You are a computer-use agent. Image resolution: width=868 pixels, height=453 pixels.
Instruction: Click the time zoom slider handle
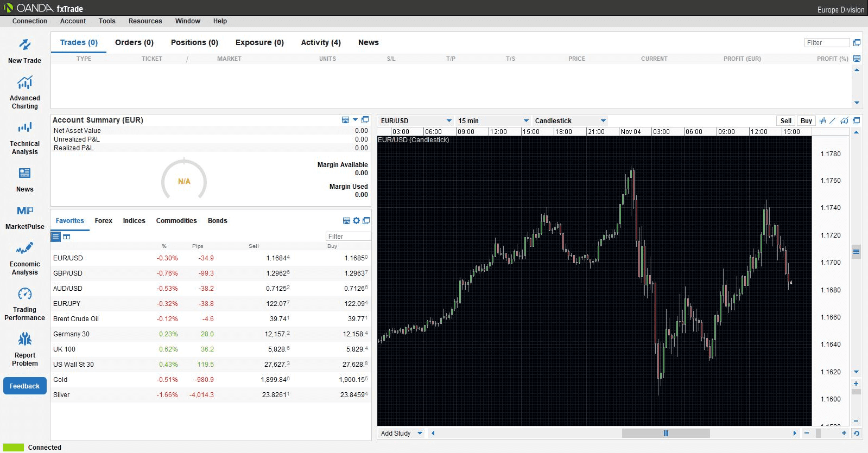point(819,433)
